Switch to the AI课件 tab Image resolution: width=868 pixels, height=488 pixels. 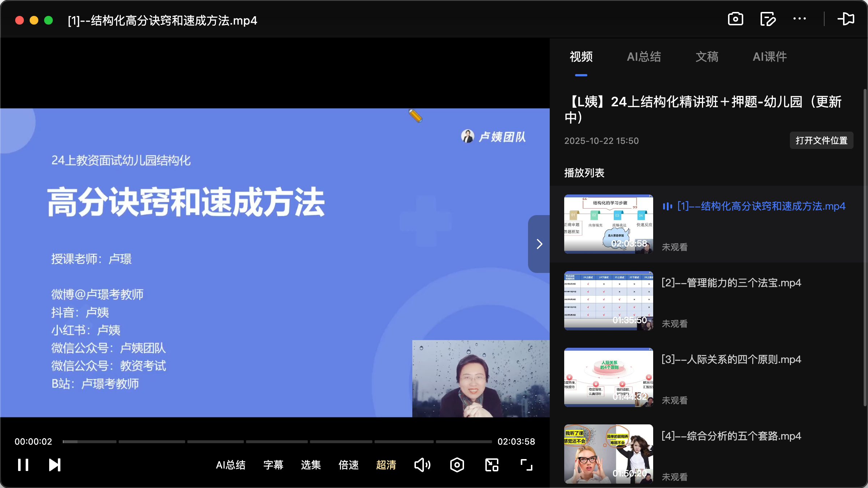[770, 57]
